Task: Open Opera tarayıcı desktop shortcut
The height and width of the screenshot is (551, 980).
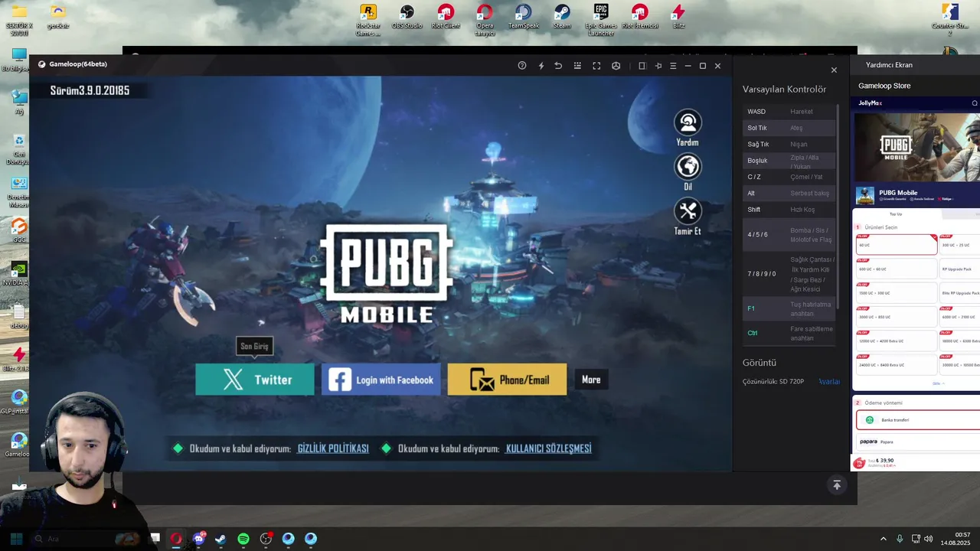Action: point(485,19)
